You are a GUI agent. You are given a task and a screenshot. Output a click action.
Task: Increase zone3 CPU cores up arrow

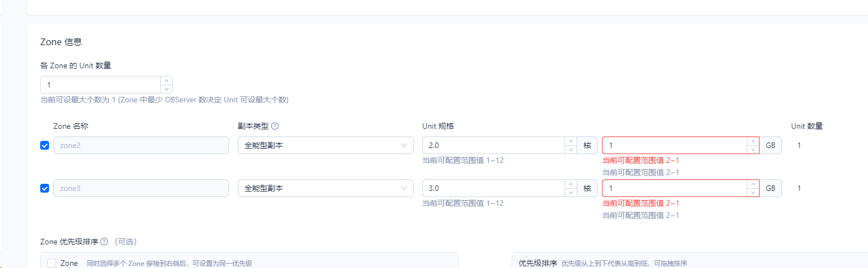coord(571,184)
